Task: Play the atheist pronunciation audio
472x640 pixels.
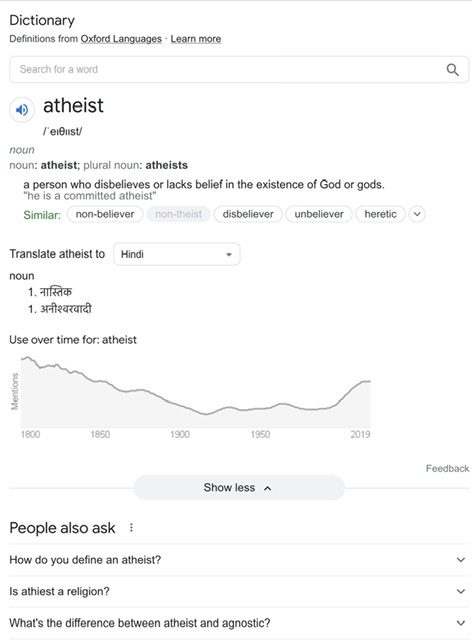Action: pyautogui.click(x=22, y=109)
